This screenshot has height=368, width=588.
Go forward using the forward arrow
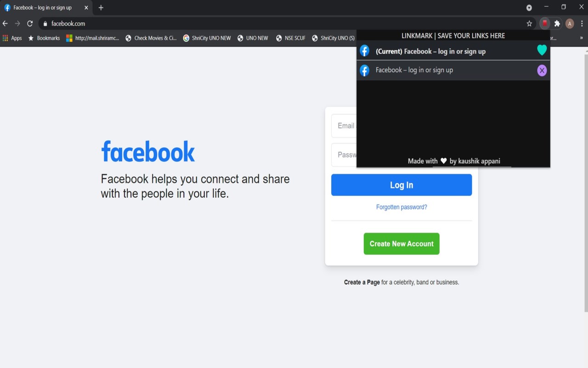click(x=17, y=23)
